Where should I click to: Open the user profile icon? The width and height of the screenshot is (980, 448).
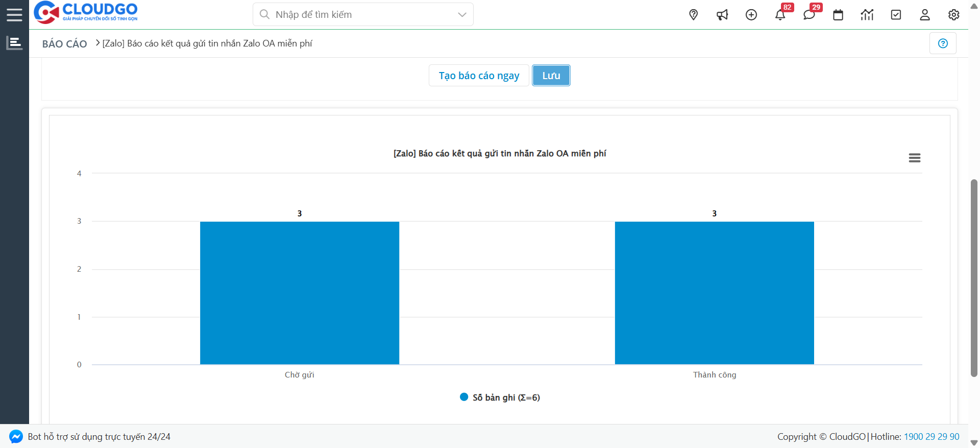click(925, 15)
